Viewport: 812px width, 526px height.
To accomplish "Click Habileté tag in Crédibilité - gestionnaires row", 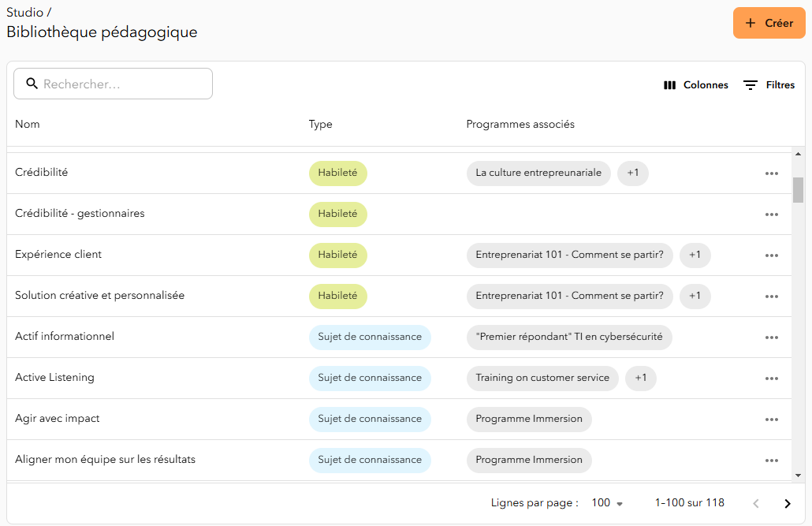I will (x=337, y=214).
